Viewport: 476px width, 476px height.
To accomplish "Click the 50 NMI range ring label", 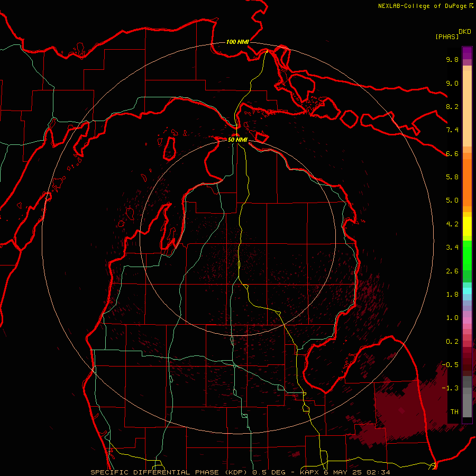I will point(237,140).
